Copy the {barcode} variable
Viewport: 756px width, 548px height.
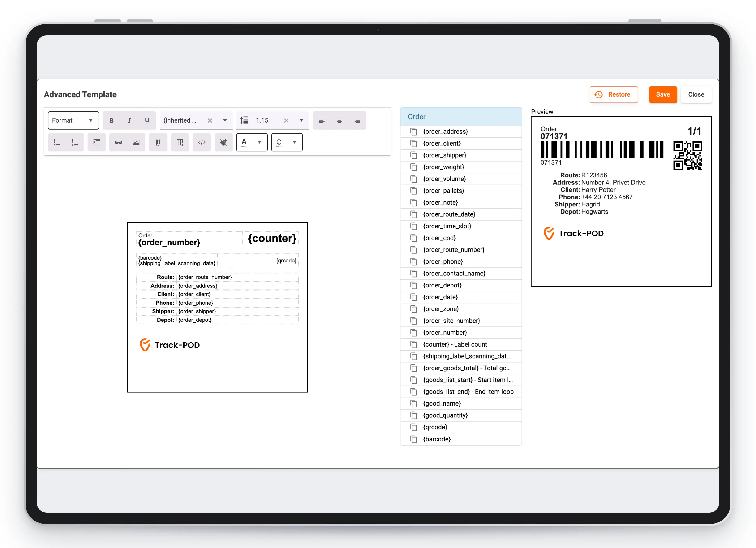coord(414,439)
